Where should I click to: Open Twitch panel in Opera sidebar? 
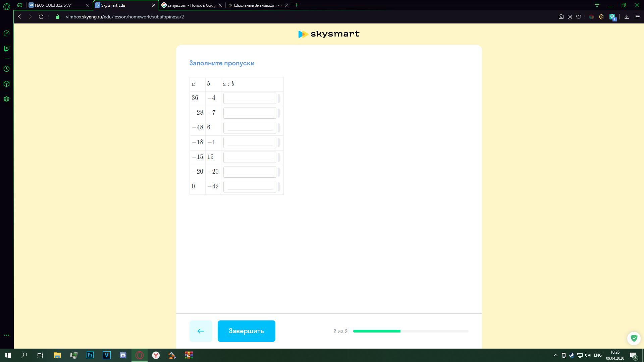6,49
